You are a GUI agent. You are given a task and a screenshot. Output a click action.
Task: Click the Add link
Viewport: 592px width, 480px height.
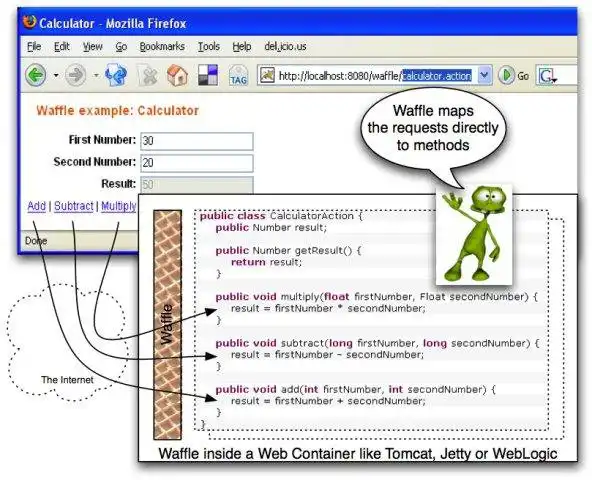[x=37, y=206]
